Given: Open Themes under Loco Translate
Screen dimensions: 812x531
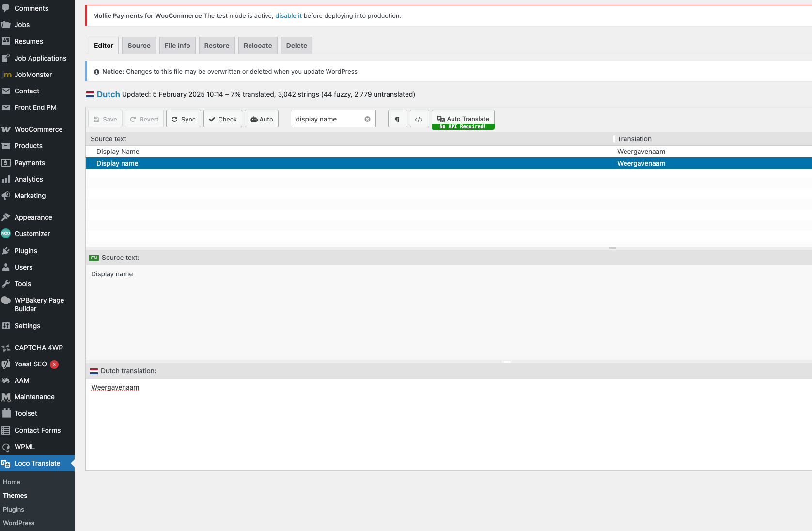Looking at the screenshot, I should click(x=15, y=495).
